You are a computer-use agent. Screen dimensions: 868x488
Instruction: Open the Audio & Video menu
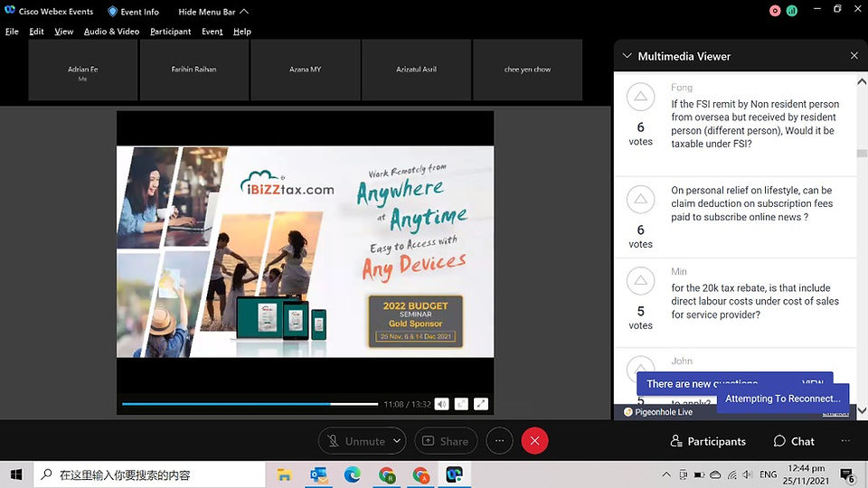(111, 32)
